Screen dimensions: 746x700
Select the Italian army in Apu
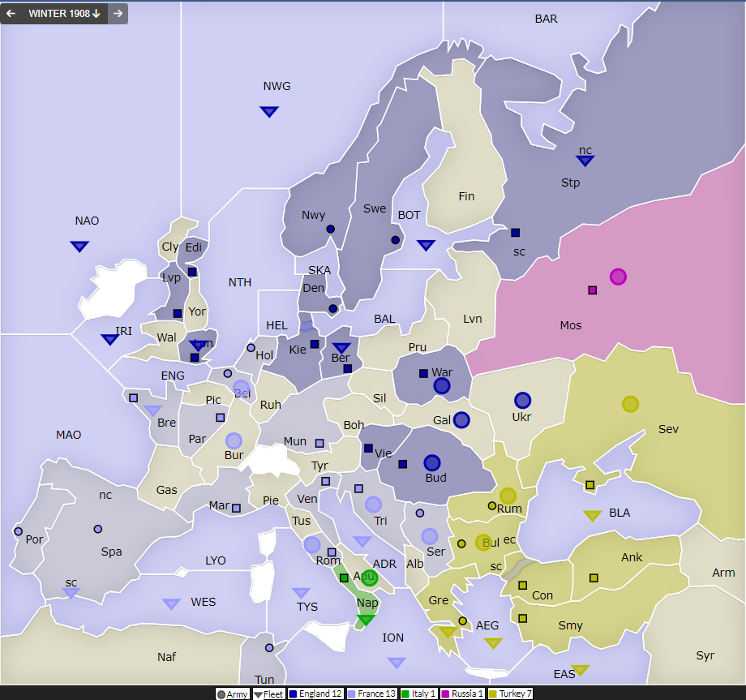click(x=369, y=578)
